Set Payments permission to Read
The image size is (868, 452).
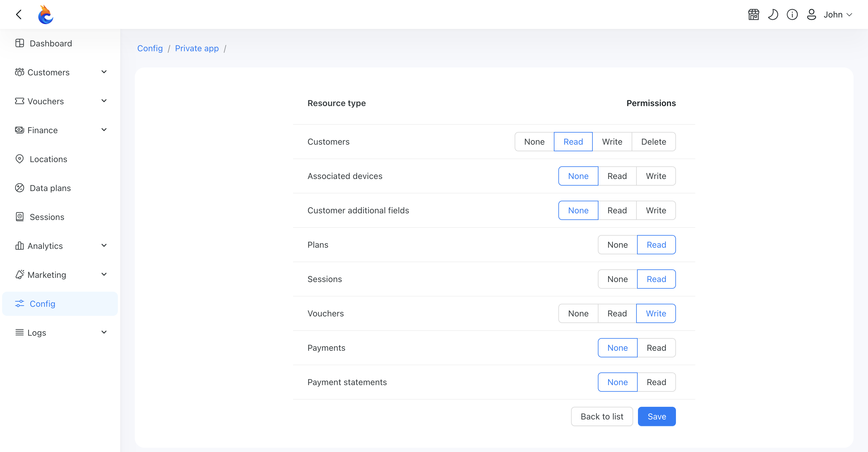coord(656,348)
